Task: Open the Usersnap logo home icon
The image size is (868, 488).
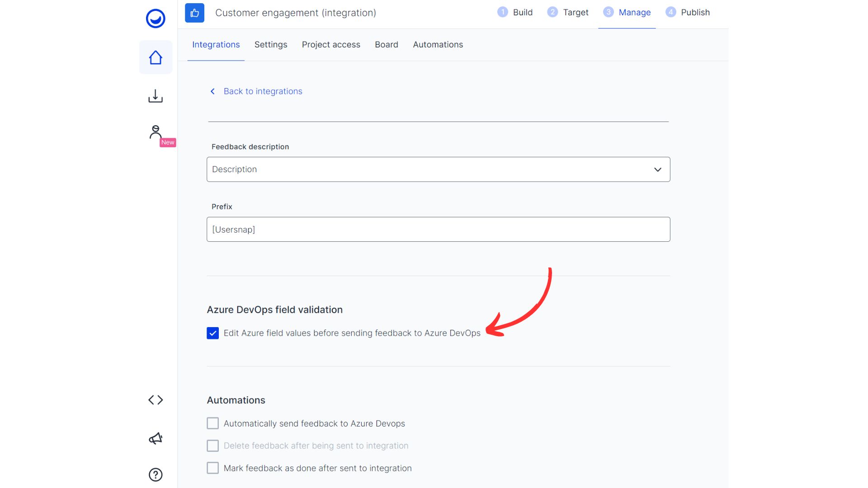Action: coord(155,19)
